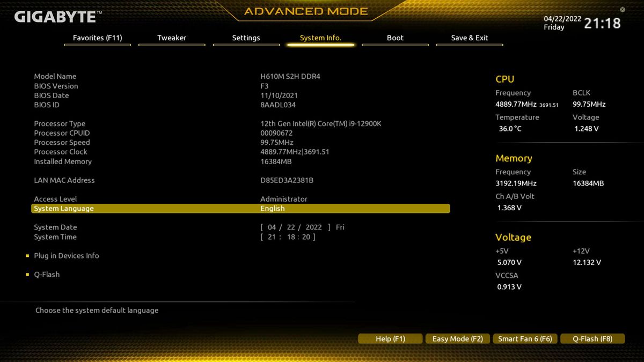Image resolution: width=644 pixels, height=362 pixels.
Task: Click the CPU voltage 1.248 V
Action: point(587,129)
